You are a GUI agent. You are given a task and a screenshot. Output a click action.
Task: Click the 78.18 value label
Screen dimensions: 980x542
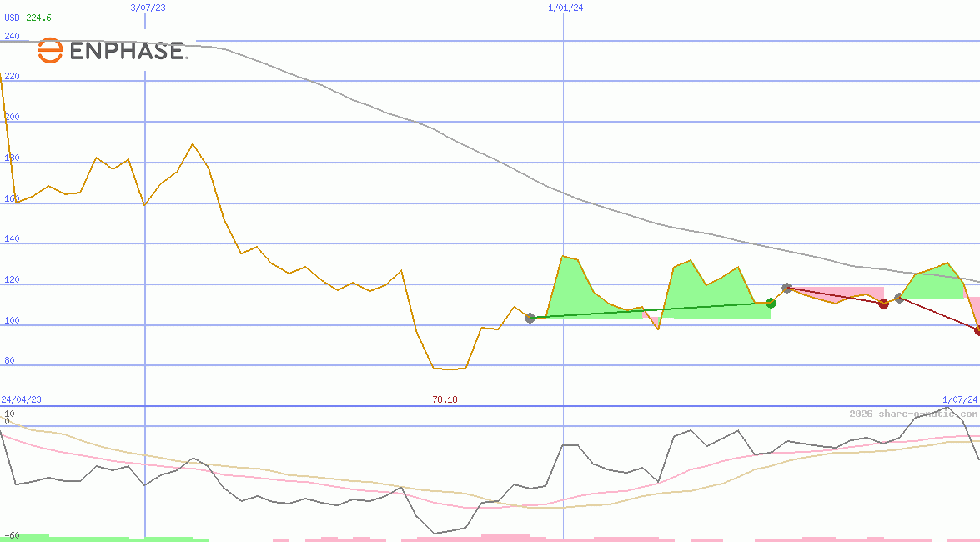click(x=444, y=399)
